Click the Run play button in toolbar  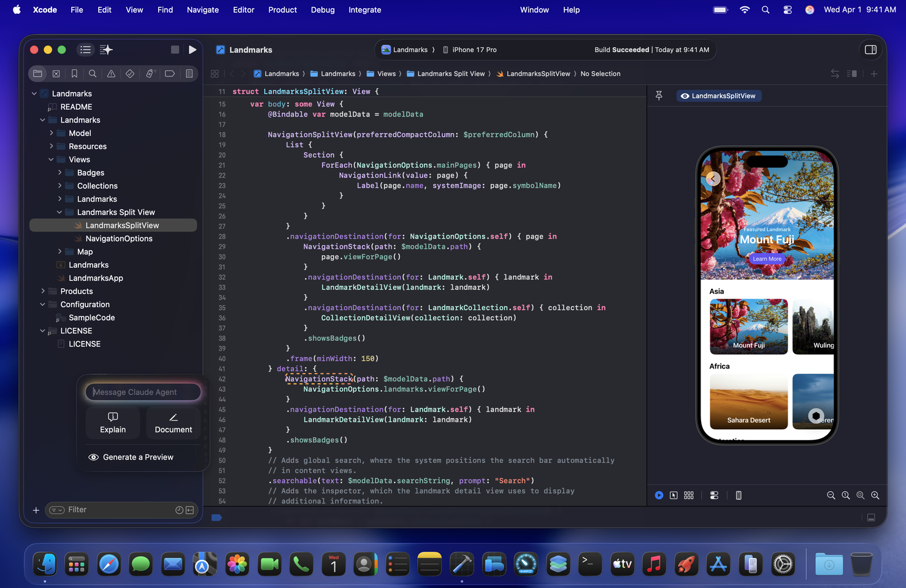point(193,50)
